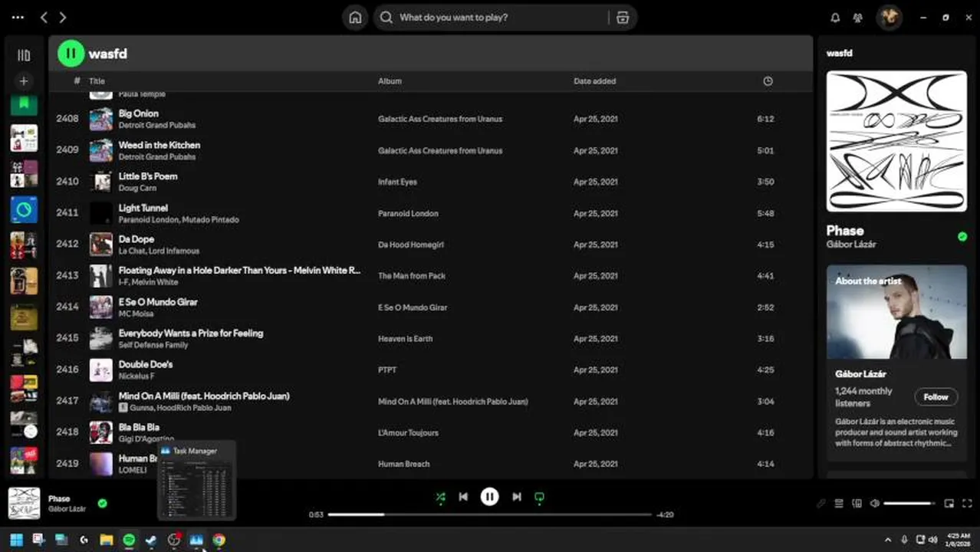Viewport: 980px width, 552px height.
Task: Open Steam from the taskbar
Action: pos(152,540)
